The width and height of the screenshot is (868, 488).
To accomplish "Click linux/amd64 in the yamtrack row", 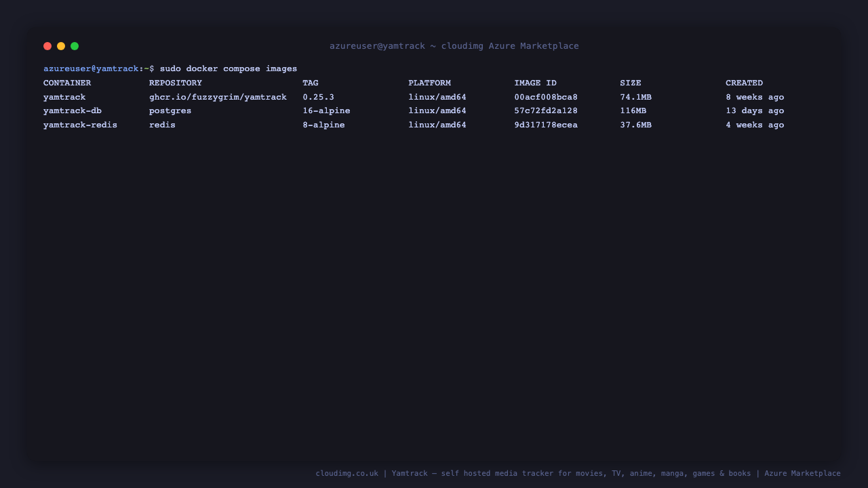I will pyautogui.click(x=437, y=98).
